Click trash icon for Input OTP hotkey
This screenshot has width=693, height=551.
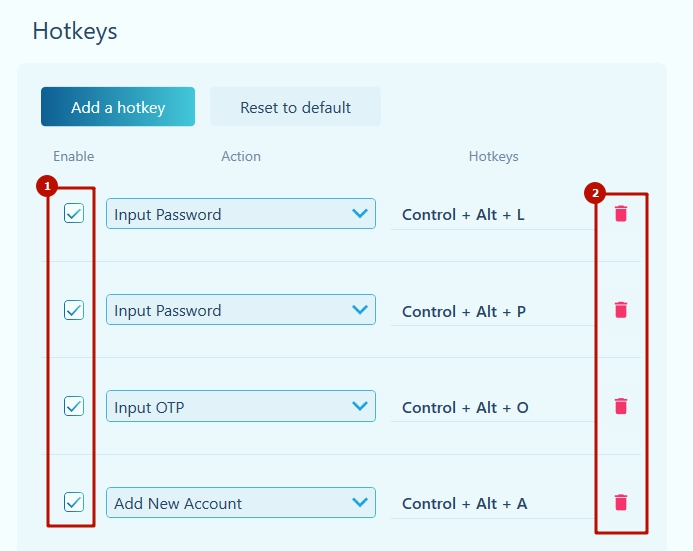(x=621, y=406)
